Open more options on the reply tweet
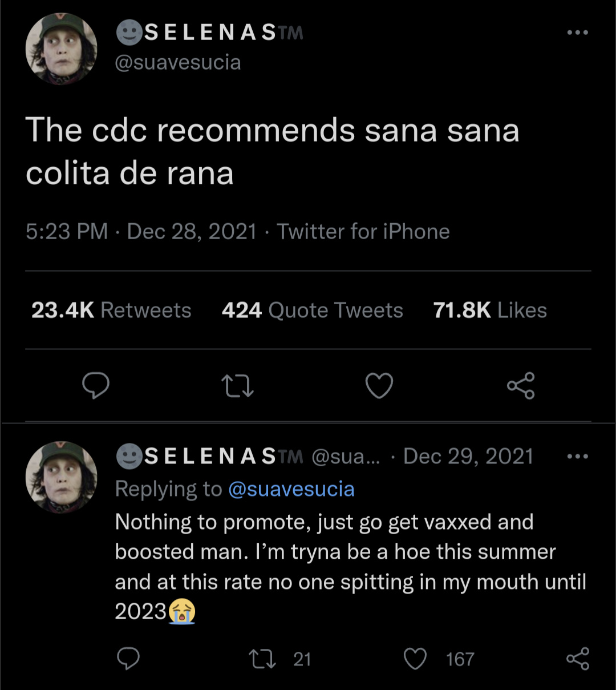The width and height of the screenshot is (616, 690). click(577, 456)
